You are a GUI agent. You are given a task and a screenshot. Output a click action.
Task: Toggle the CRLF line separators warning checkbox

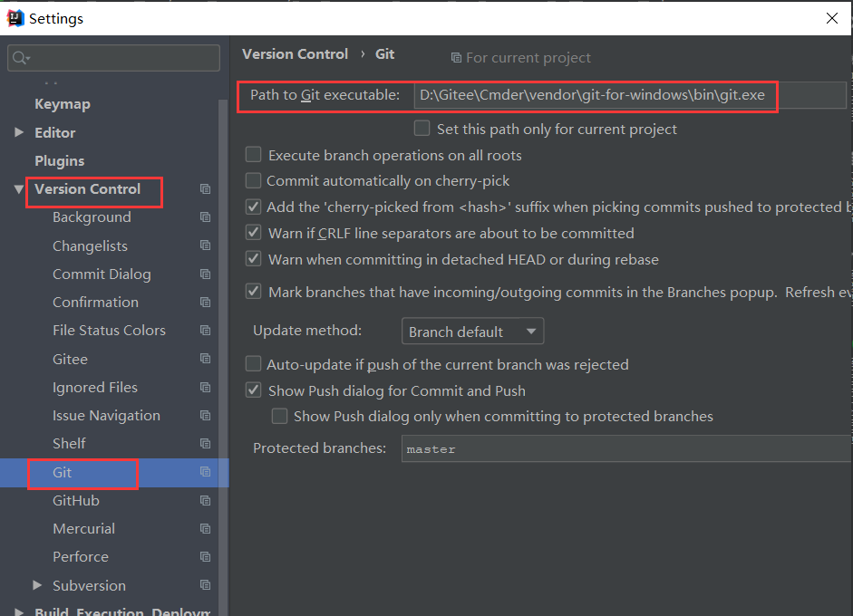[254, 233]
